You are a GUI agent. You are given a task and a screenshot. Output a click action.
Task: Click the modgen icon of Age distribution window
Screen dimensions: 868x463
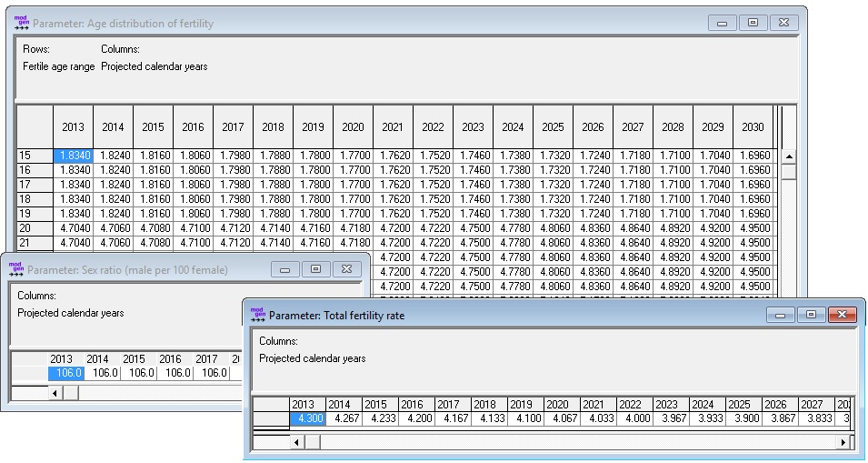pyautogui.click(x=22, y=23)
